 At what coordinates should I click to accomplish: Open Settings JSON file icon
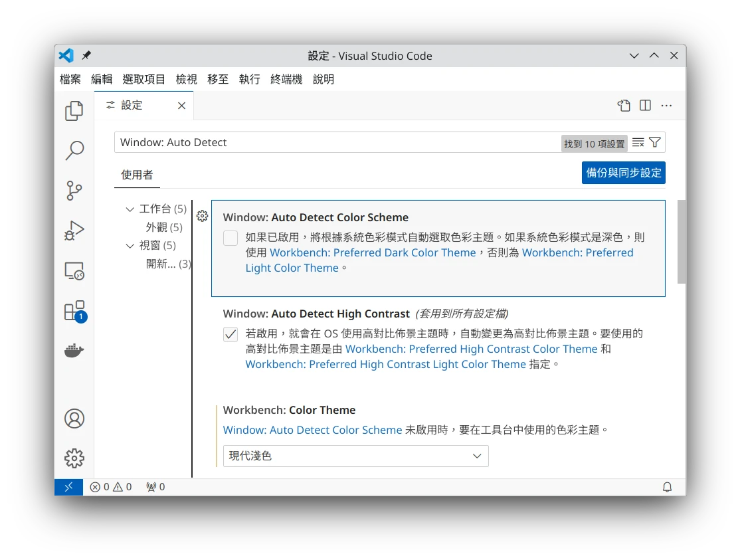[x=623, y=106]
